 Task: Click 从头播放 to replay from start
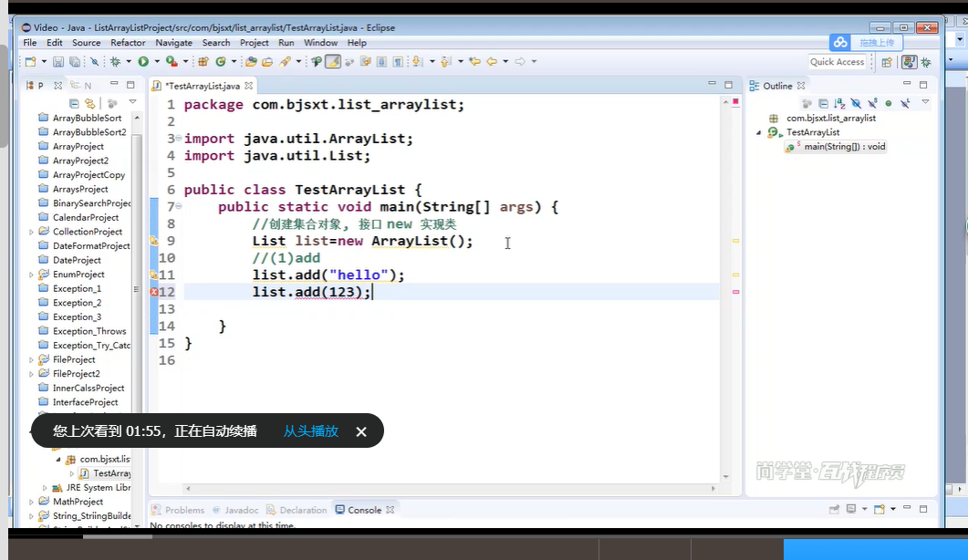coord(310,431)
